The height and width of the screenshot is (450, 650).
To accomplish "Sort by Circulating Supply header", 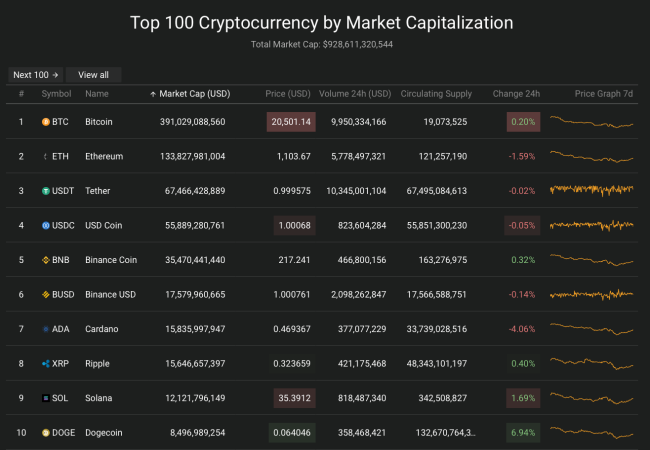I will [436, 94].
